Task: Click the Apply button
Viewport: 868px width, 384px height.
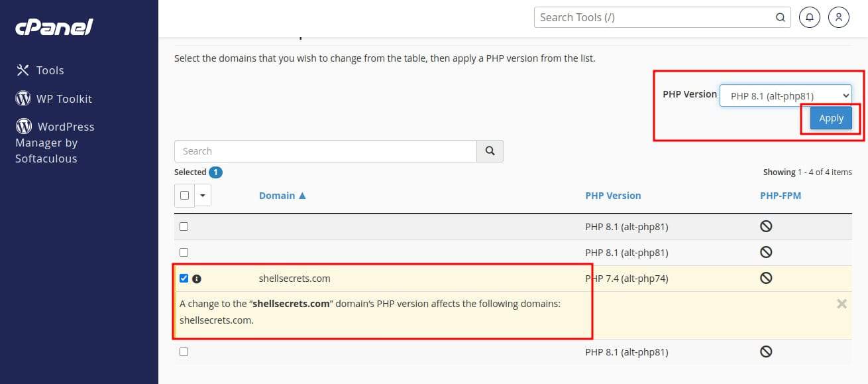Action: [831, 119]
